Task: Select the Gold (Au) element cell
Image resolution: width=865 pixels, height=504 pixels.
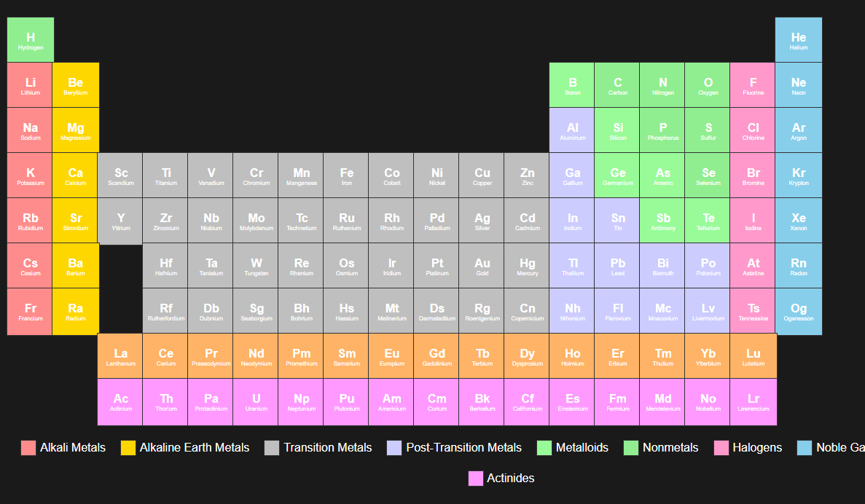Action: coord(482,266)
